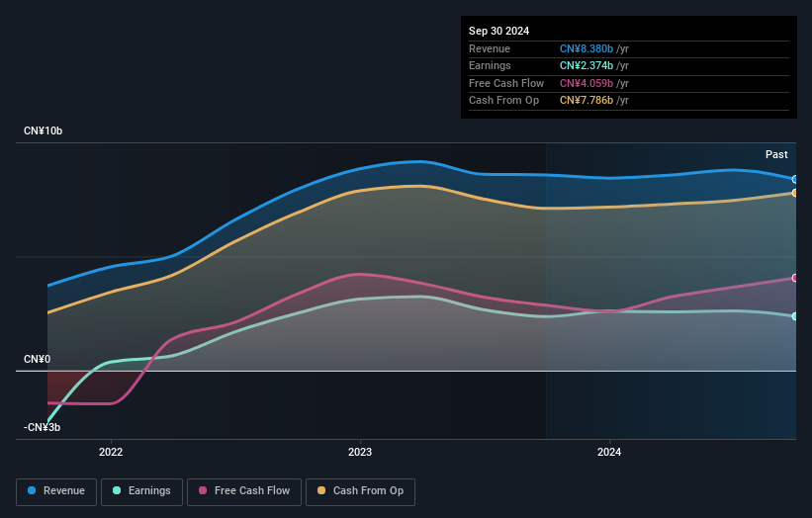Image resolution: width=812 pixels, height=518 pixels.
Task: Click the teal Earnings end-point marker
Action: click(795, 316)
